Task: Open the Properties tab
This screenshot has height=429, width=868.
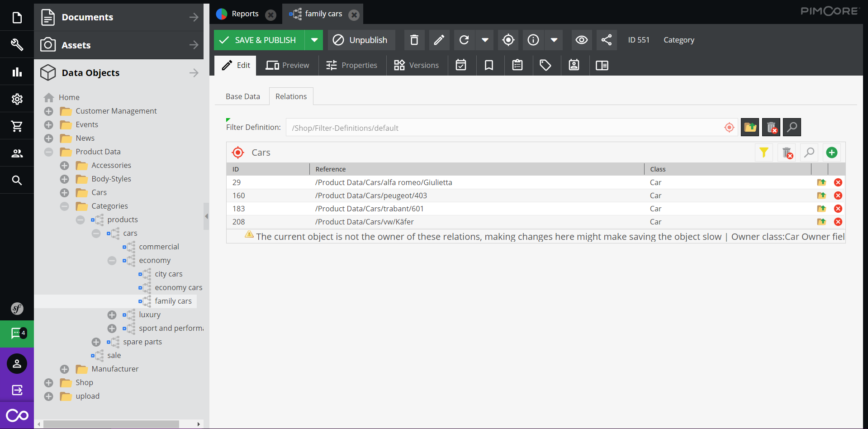Action: [352, 65]
